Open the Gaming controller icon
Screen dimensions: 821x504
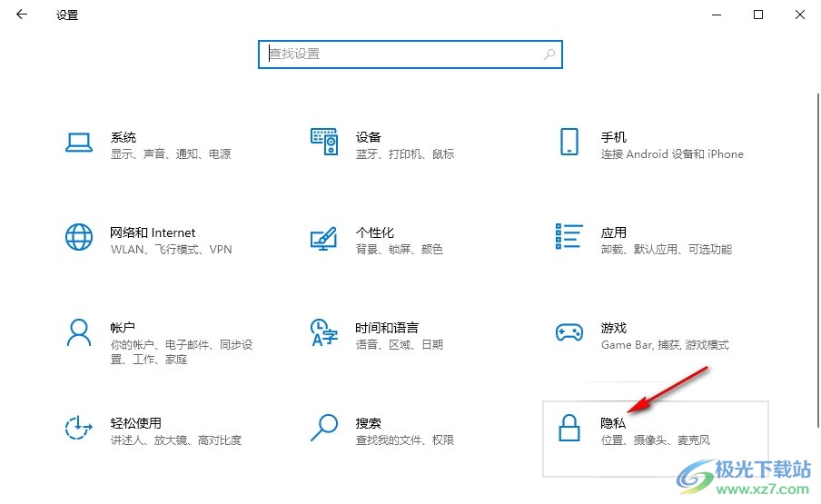point(569,333)
